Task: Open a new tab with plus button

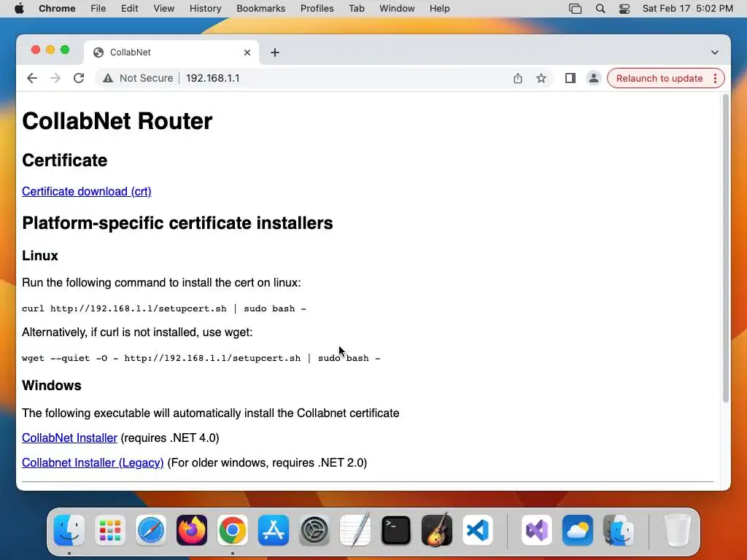Action: (275, 52)
